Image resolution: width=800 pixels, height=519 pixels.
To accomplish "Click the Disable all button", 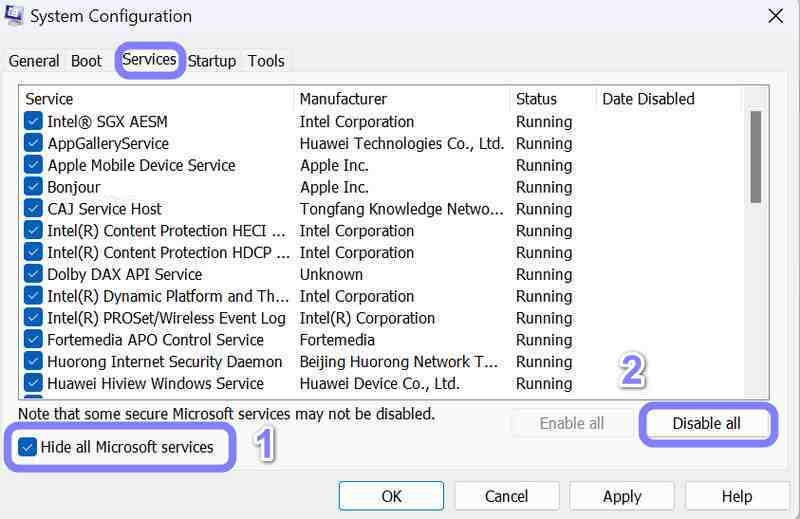I will point(706,423).
